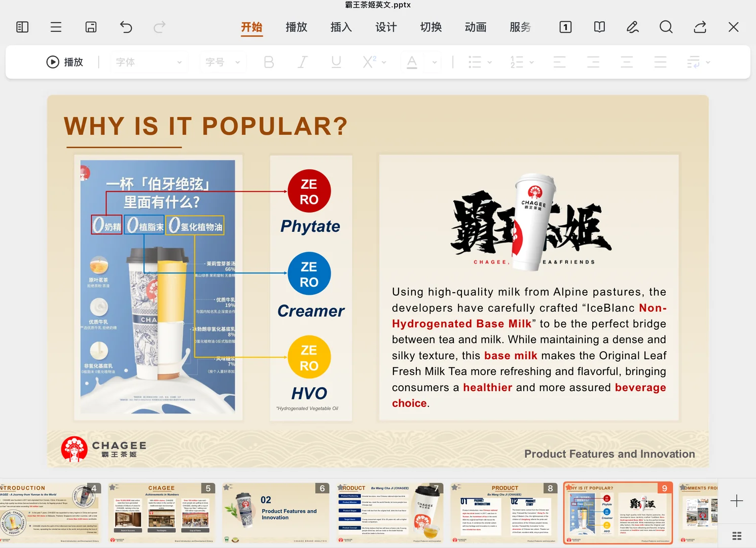This screenshot has height=548, width=756.
Task: Select slide 8 PRODUCT thumbnail
Action: 504,512
